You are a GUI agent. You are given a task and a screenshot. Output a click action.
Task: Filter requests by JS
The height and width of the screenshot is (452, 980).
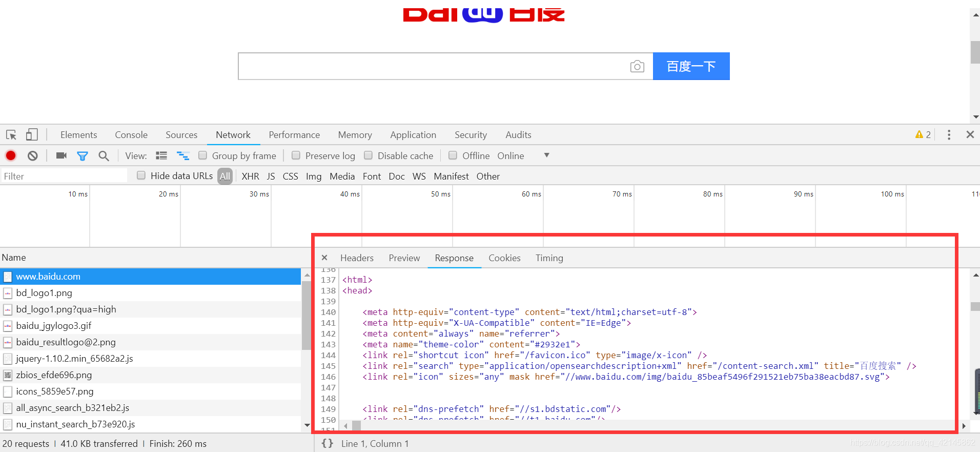coord(271,176)
